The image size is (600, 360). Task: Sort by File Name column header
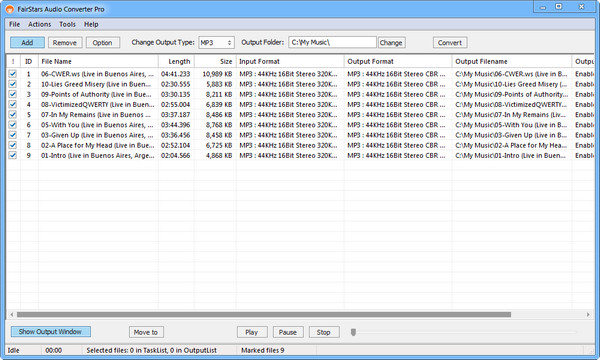pyautogui.click(x=98, y=61)
